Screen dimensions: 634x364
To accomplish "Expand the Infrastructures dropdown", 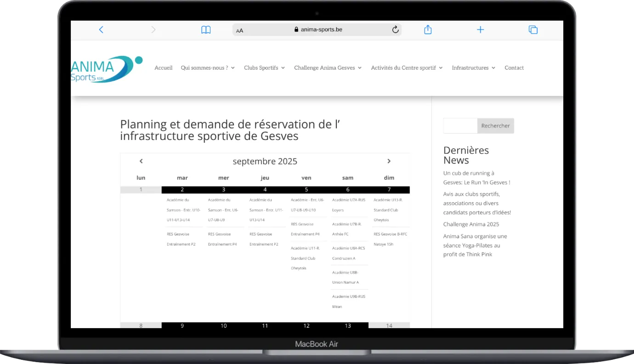I will tap(474, 67).
